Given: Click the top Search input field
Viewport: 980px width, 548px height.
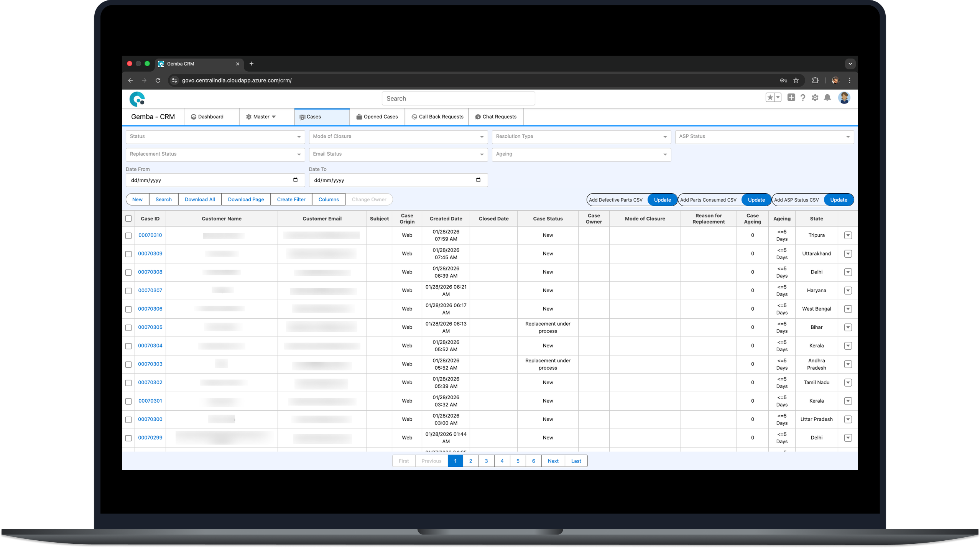Looking at the screenshot, I should pyautogui.click(x=458, y=99).
